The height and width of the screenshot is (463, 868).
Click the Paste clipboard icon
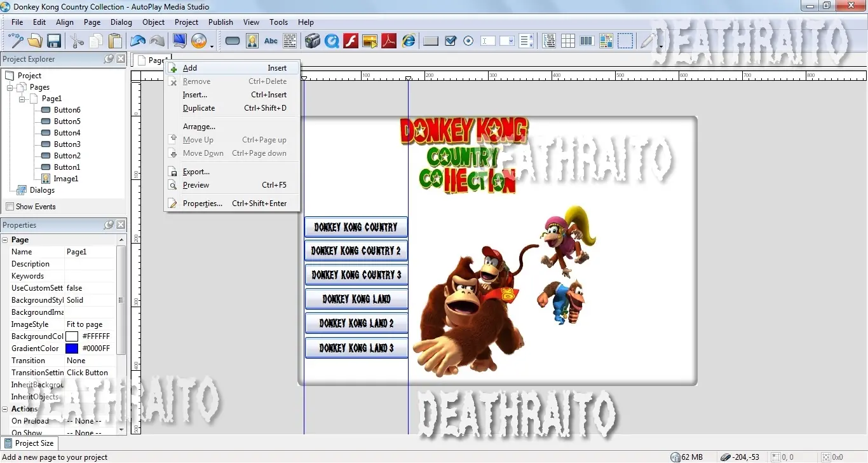[x=115, y=41]
